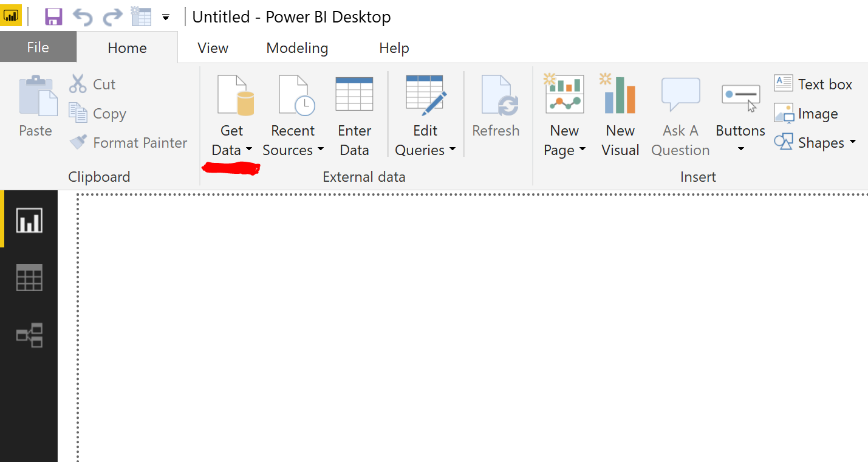Switch to Data view in sidebar
868x462 pixels.
pos(29,277)
